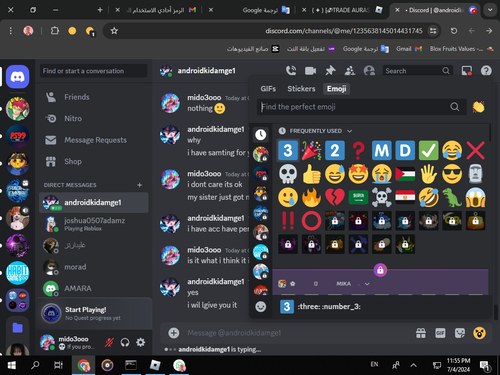Pick the red X emoji
Image resolution: width=500 pixels, height=375 pixels.
coord(475,150)
